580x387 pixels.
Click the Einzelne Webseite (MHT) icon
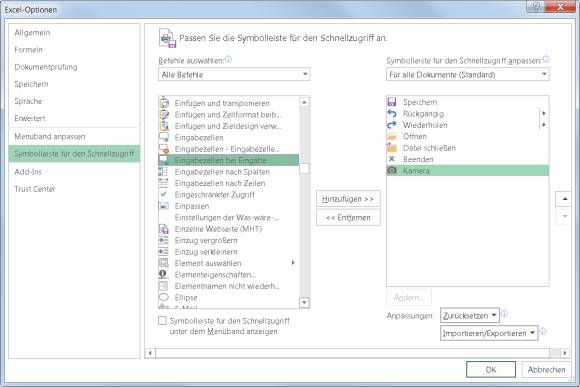(163, 229)
